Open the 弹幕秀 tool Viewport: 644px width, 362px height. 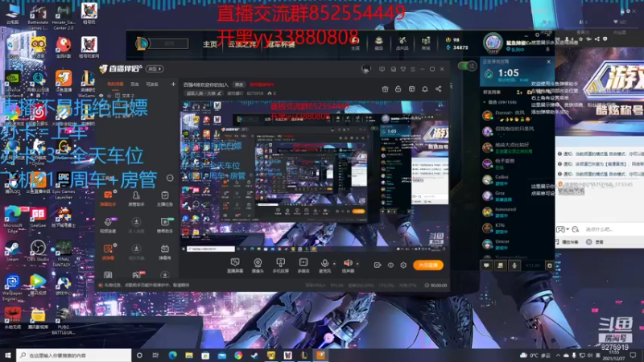point(165,252)
